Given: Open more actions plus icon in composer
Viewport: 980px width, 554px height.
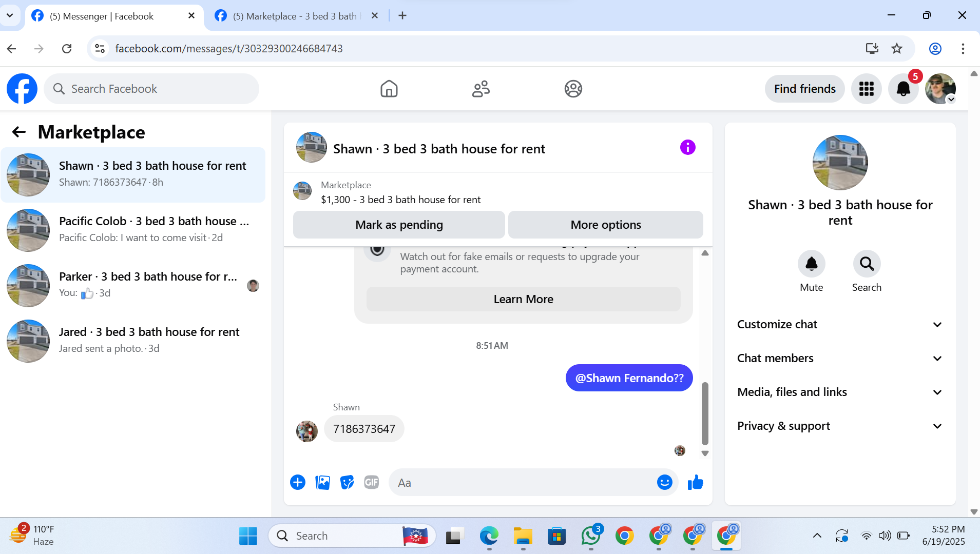Looking at the screenshot, I should click(x=298, y=482).
